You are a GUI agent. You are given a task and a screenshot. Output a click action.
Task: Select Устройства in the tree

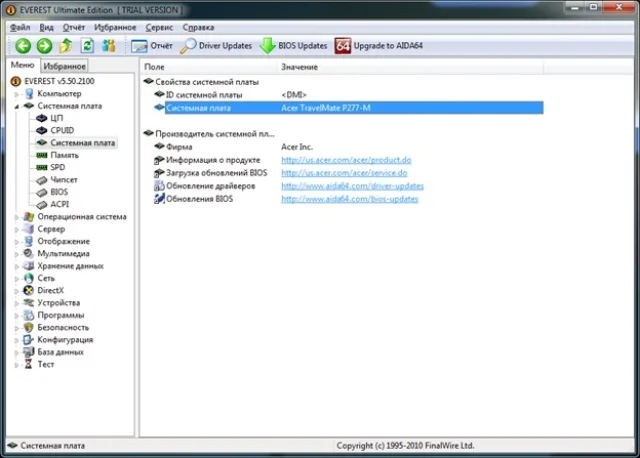59,303
